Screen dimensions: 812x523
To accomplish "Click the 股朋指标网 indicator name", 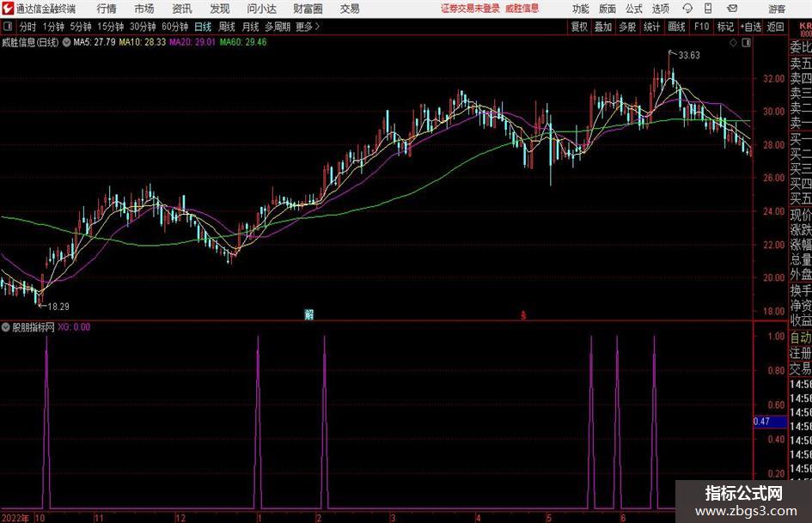I will point(34,327).
